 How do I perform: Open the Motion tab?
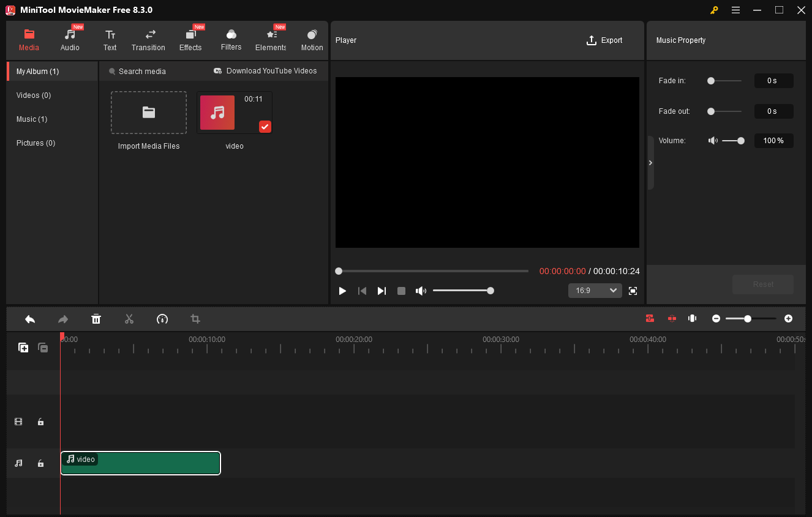pos(312,40)
